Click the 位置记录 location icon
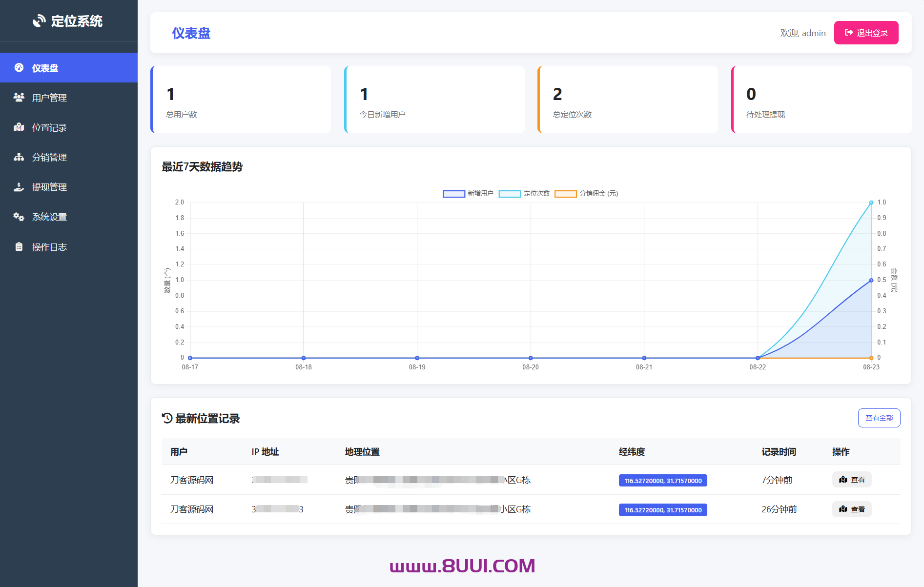The width and height of the screenshot is (924, 587). (x=19, y=127)
